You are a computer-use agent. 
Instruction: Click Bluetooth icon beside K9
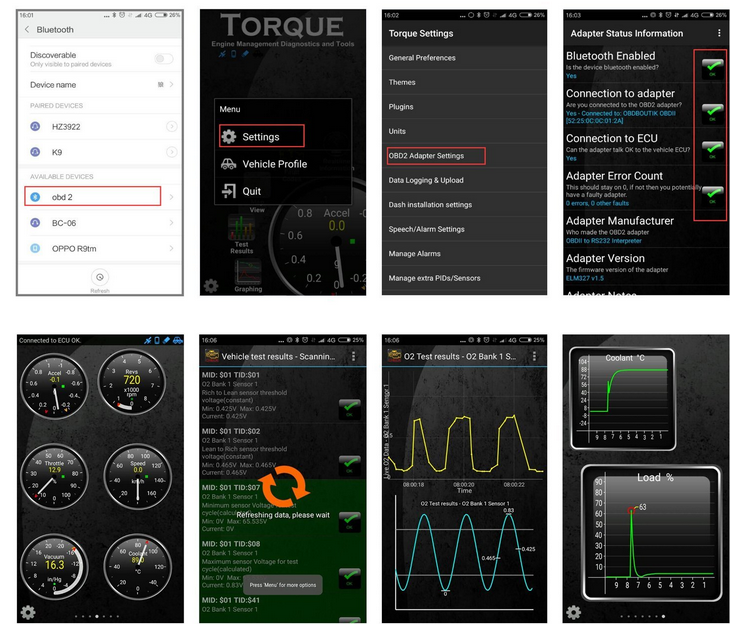[x=35, y=152]
